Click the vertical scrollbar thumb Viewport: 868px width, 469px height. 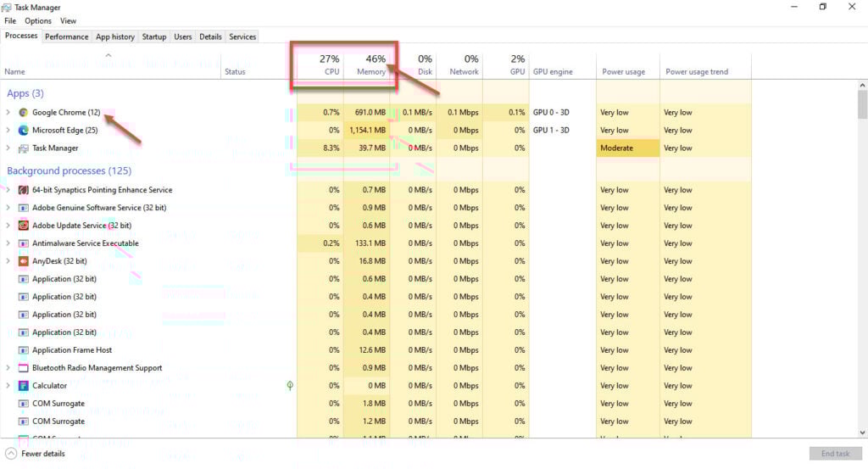(x=862, y=104)
